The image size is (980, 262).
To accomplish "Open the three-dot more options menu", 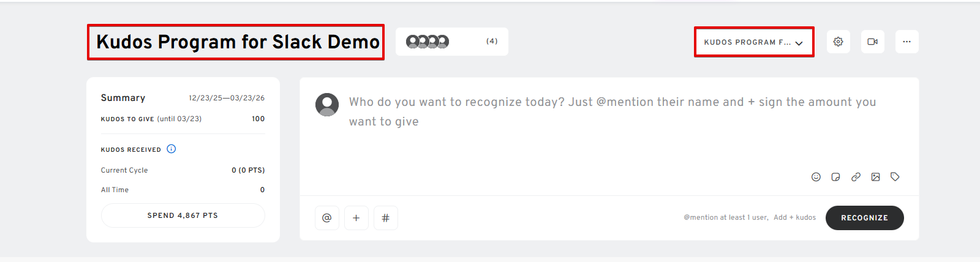I will (907, 42).
